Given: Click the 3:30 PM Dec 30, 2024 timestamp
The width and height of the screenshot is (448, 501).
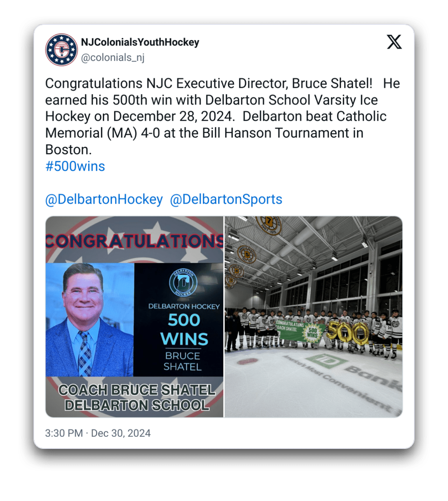Looking at the screenshot, I should point(98,433).
